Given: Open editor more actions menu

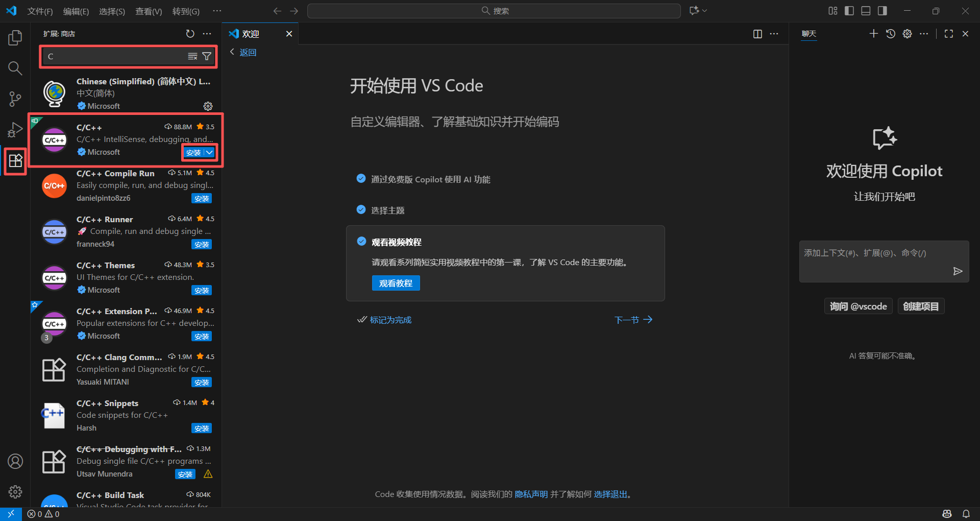Looking at the screenshot, I should [x=774, y=34].
